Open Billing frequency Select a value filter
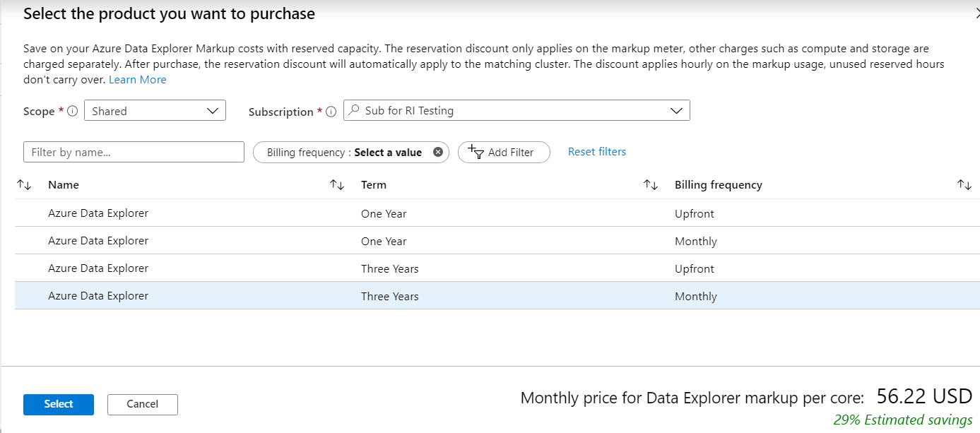The height and width of the screenshot is (433, 980). 351,153
